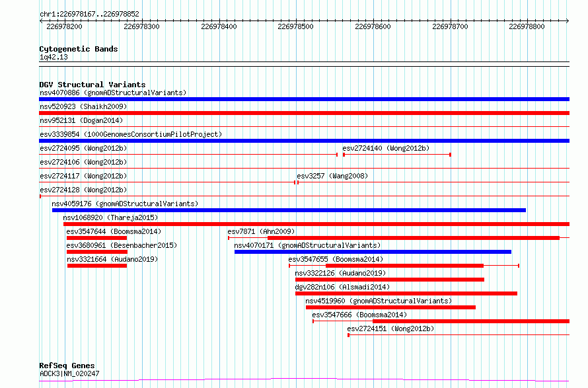Screen dimensions: 588x388
Task: Click ruler position 226978300
Action: pyautogui.click(x=141, y=26)
